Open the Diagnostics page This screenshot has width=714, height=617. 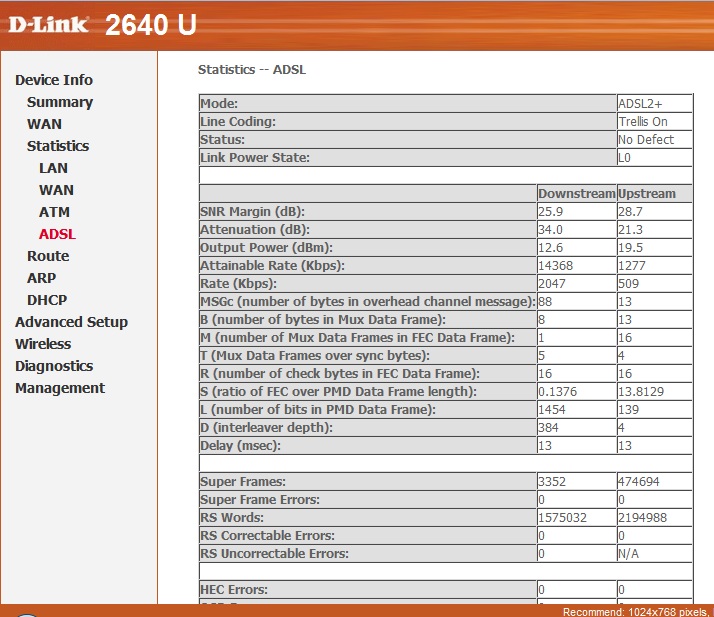point(54,366)
